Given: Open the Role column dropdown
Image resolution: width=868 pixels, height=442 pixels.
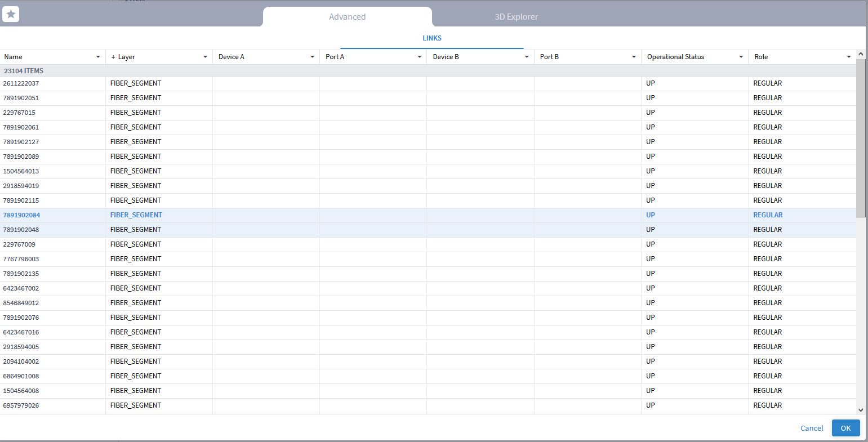Looking at the screenshot, I should (849, 57).
